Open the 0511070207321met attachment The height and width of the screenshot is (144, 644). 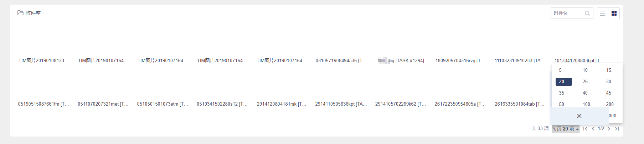(103, 104)
